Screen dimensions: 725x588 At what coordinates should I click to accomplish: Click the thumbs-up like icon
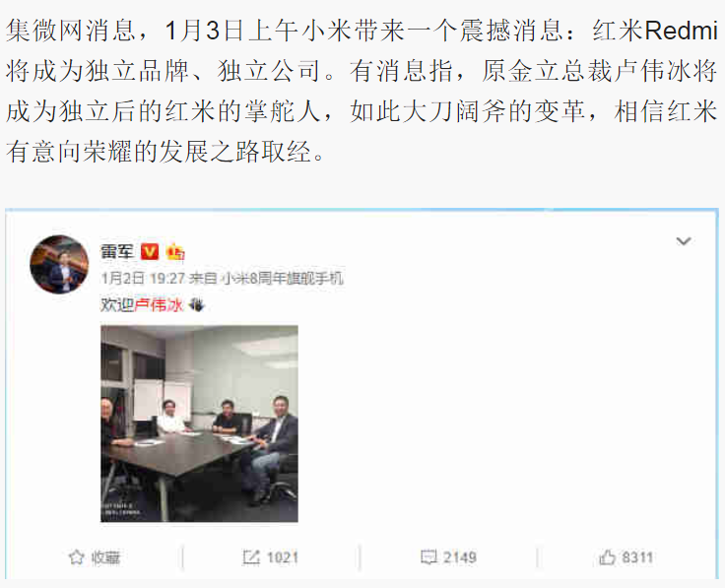(607, 557)
